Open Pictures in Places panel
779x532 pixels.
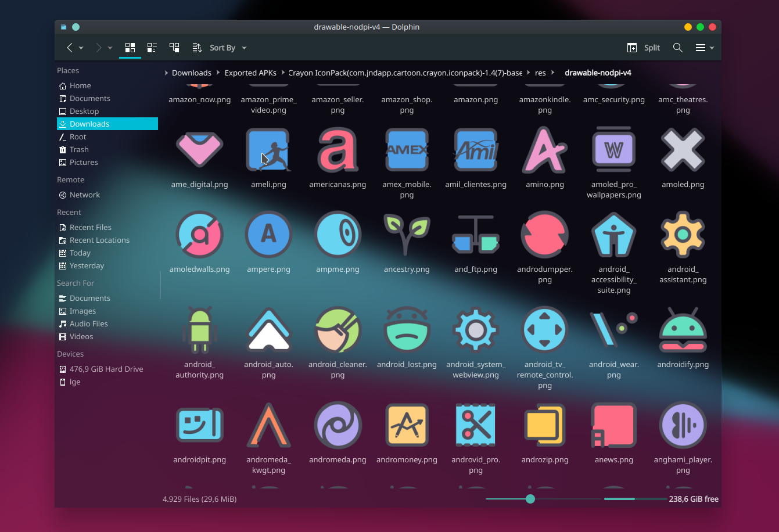tap(107, 162)
